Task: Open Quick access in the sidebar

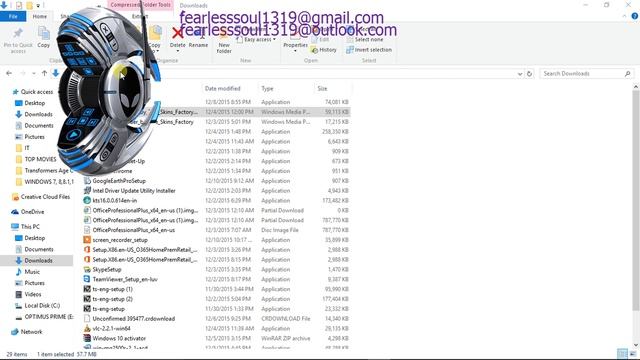Action: point(33,92)
